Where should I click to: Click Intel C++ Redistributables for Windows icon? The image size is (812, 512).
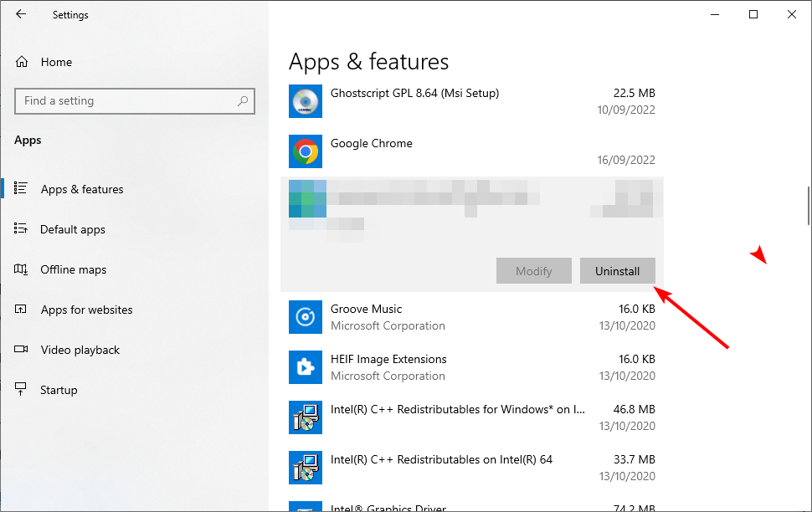coord(306,417)
